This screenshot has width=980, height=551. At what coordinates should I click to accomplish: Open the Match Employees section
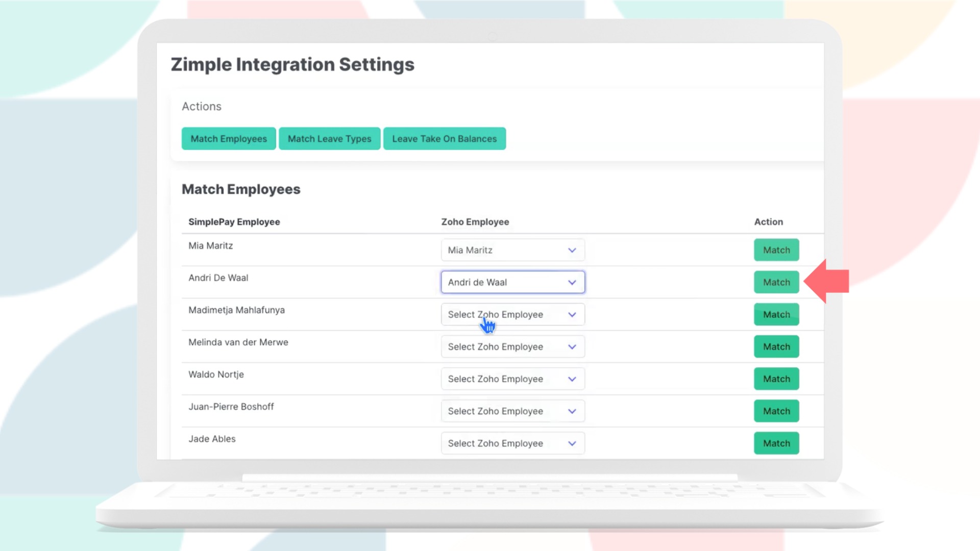pos(229,139)
